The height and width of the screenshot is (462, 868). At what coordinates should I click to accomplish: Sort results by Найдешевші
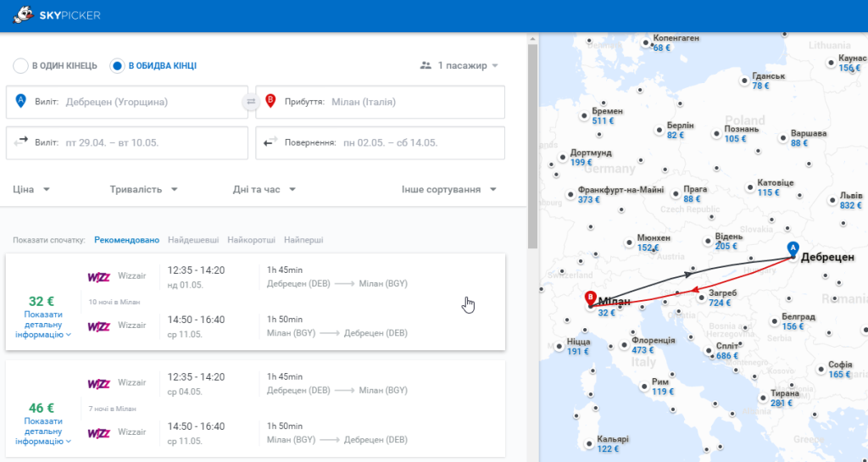(193, 240)
